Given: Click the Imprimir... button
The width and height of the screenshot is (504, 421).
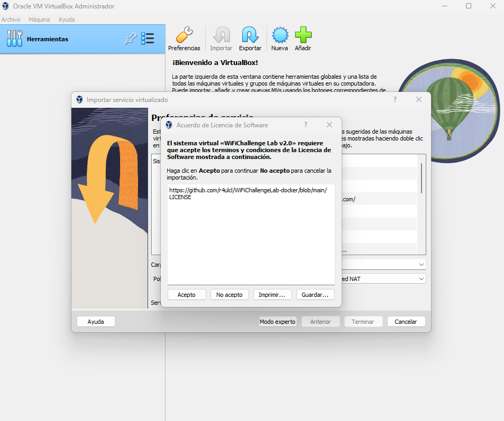Looking at the screenshot, I should [272, 294].
